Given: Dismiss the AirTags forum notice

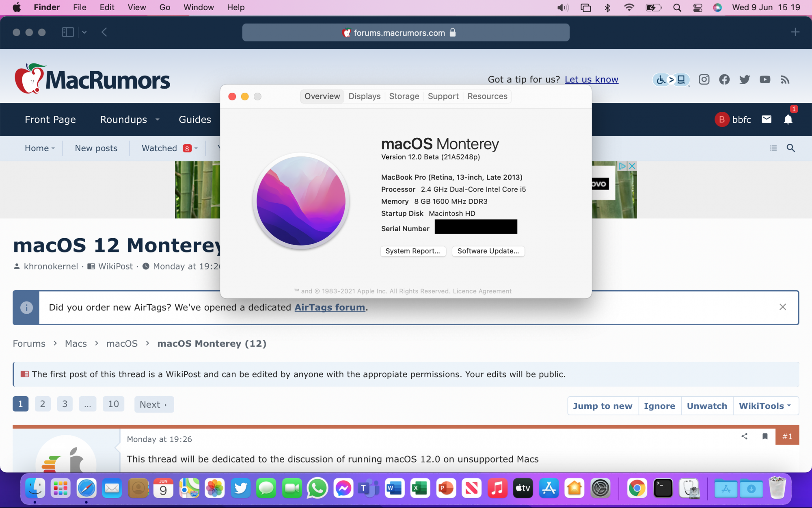Looking at the screenshot, I should click(x=783, y=307).
